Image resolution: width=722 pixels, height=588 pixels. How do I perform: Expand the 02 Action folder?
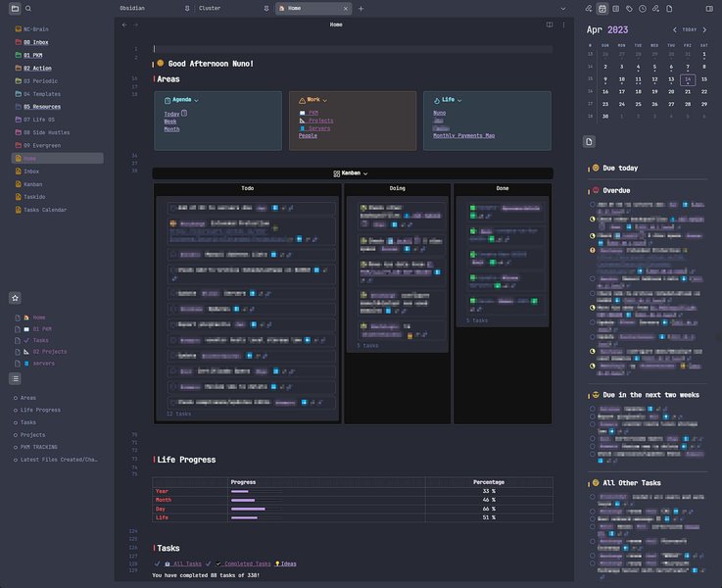[37, 69]
